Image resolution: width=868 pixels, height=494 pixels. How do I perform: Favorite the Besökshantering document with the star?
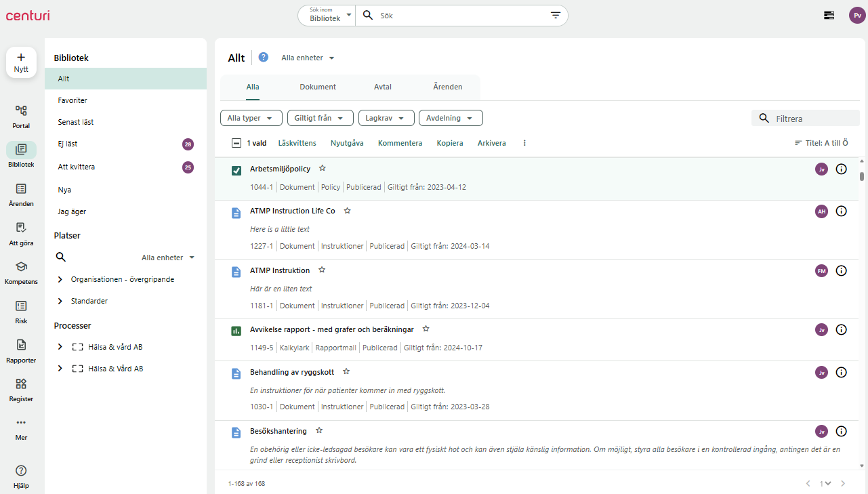[x=319, y=431]
